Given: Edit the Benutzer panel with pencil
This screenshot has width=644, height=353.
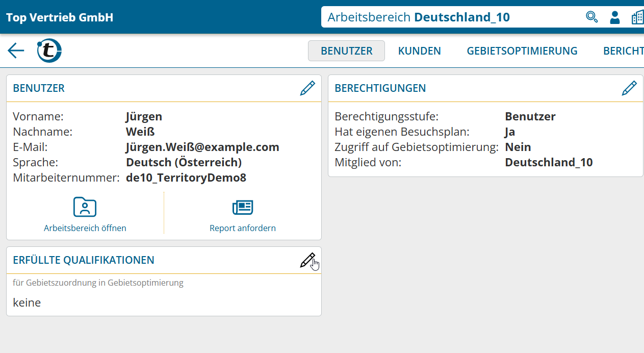Looking at the screenshot, I should pyautogui.click(x=307, y=88).
